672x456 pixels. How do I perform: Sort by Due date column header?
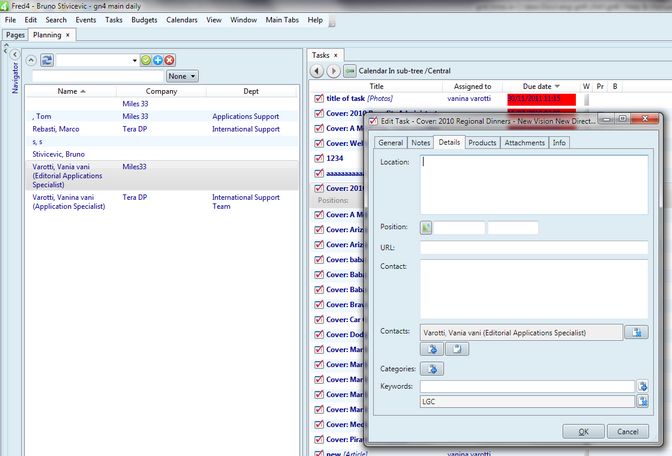[x=541, y=87]
